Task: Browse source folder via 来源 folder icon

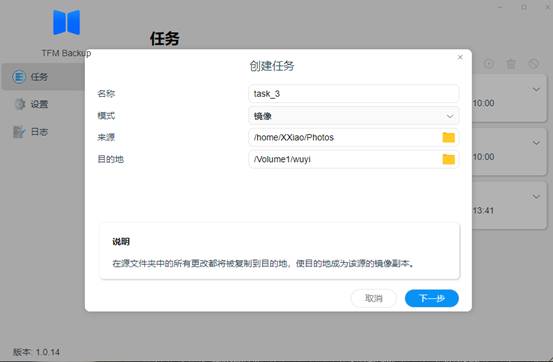Action: pyautogui.click(x=449, y=137)
